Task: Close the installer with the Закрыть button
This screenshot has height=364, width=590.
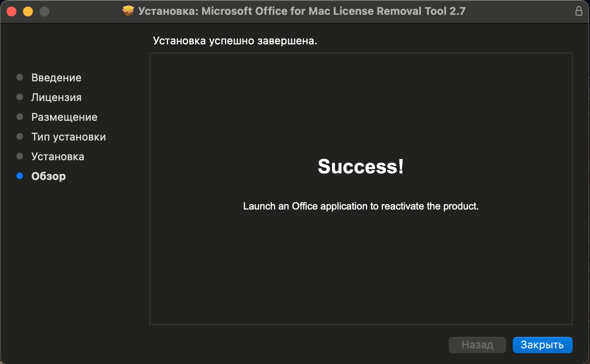Action: tap(542, 345)
